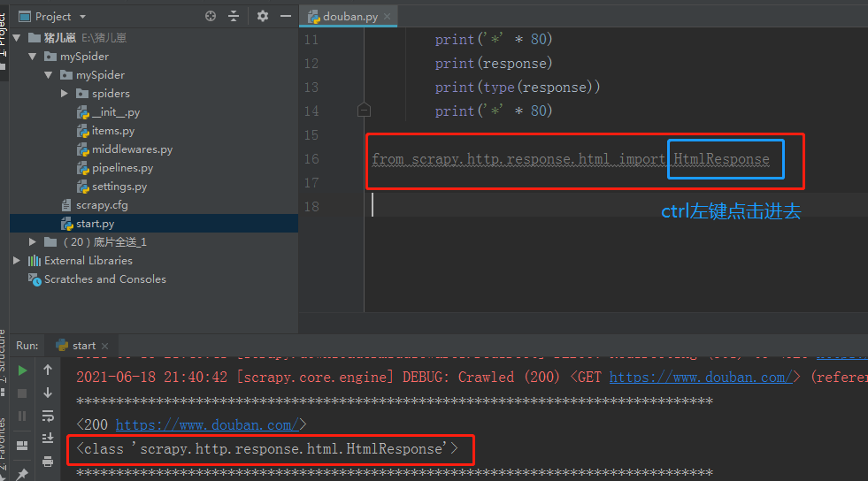Select middlewares.py file
The width and height of the screenshot is (868, 481).
click(x=125, y=149)
